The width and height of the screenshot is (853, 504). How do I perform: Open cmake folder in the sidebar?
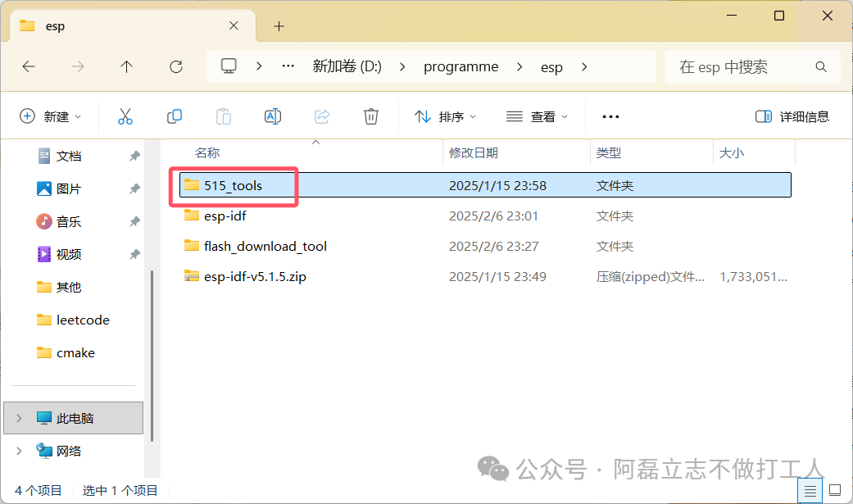[75, 352]
